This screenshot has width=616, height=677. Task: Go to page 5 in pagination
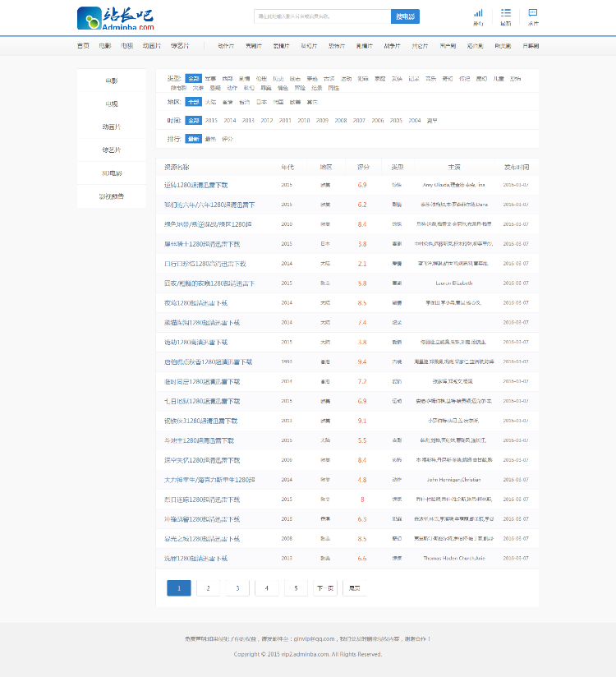[296, 588]
